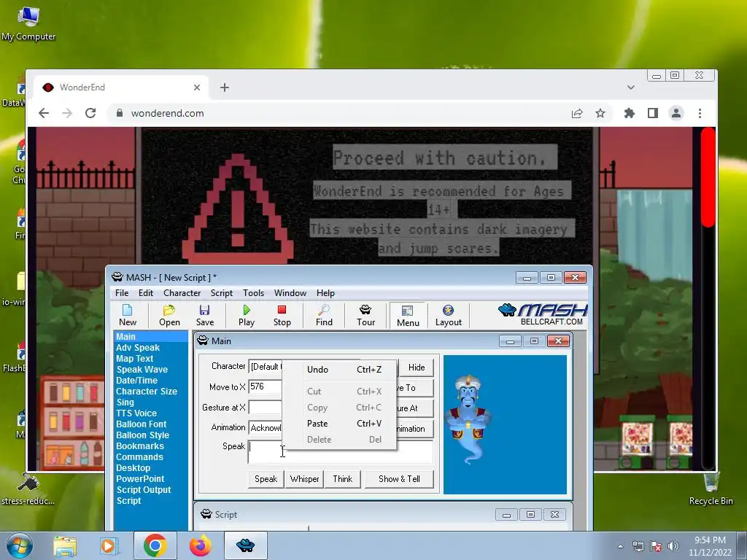Close the WonderEnd tab

click(197, 87)
